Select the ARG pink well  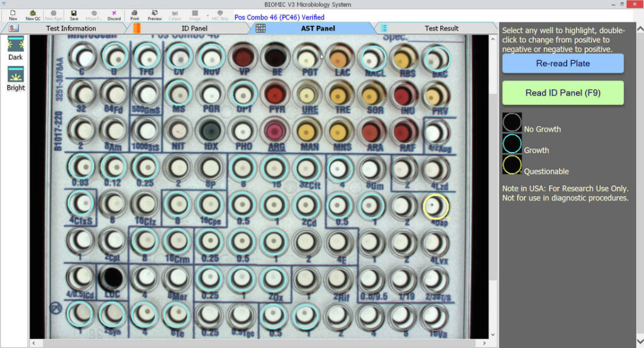tap(275, 131)
